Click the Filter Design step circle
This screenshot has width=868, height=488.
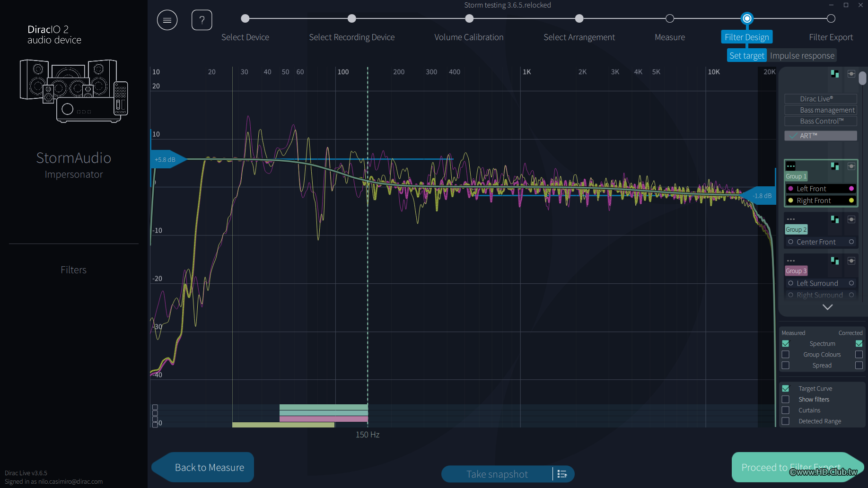[746, 18]
